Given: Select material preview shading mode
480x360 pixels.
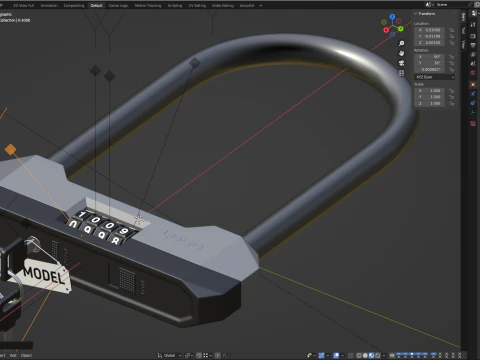Looking at the screenshot, I should point(371,355).
